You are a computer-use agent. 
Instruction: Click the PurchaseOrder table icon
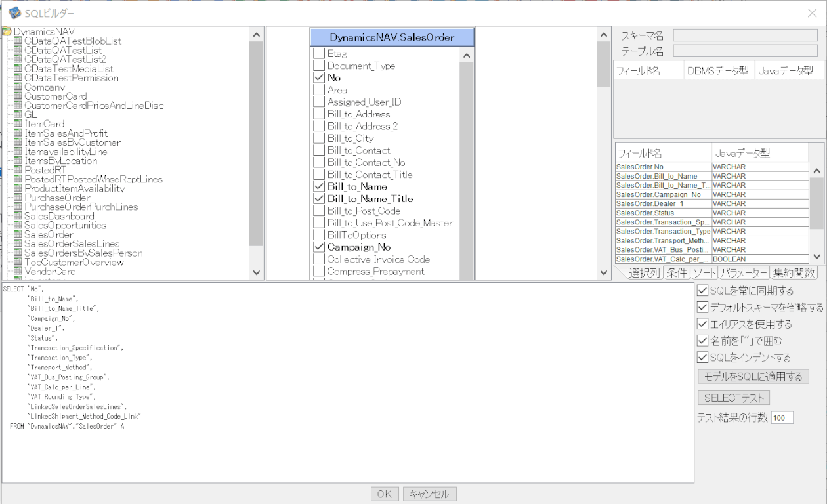tap(18, 197)
